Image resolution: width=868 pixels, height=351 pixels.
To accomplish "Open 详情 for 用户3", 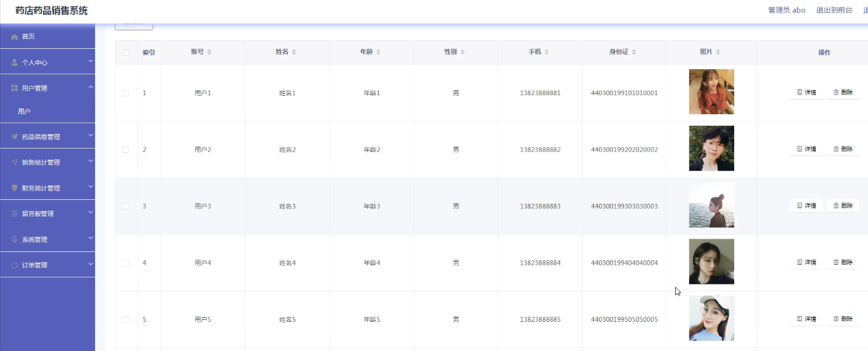I will (806, 206).
